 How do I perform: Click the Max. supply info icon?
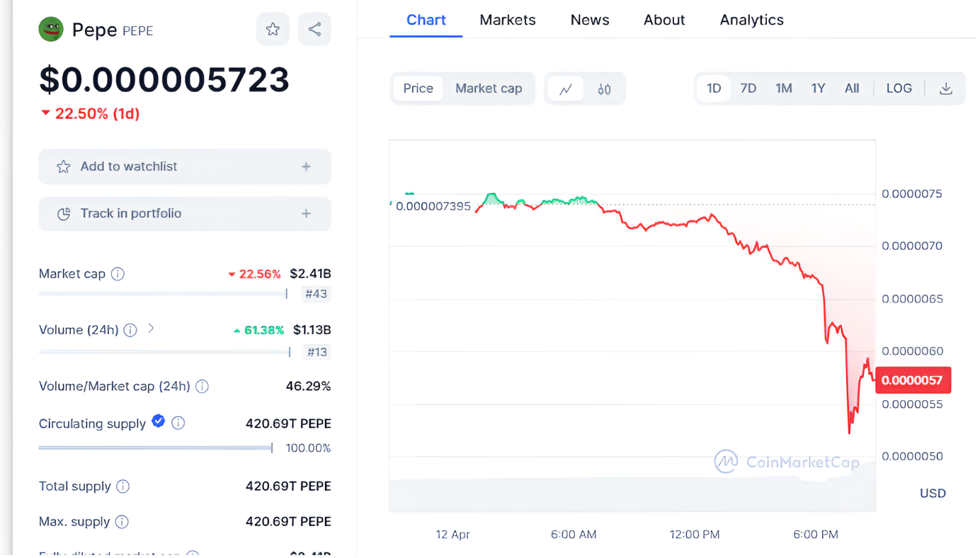tap(122, 522)
